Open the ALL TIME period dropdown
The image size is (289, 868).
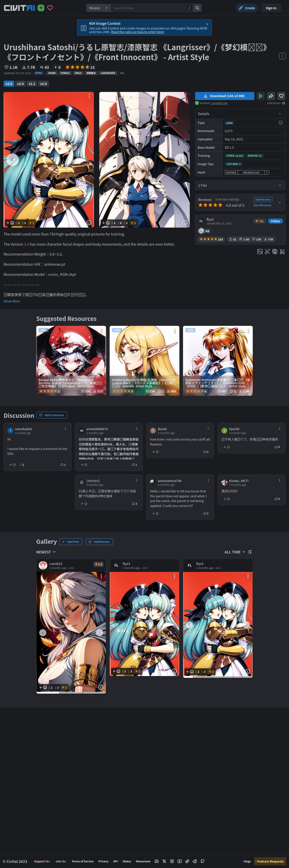click(x=235, y=552)
